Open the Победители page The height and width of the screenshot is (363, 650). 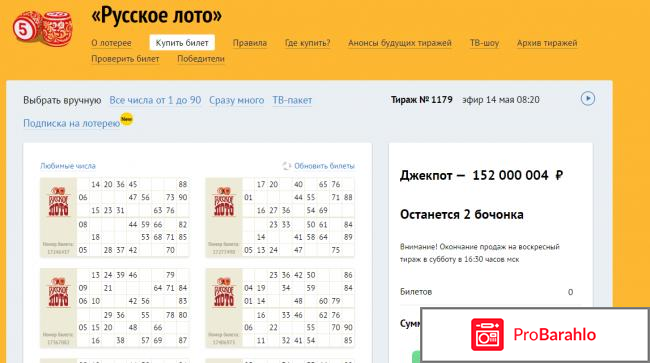click(201, 59)
